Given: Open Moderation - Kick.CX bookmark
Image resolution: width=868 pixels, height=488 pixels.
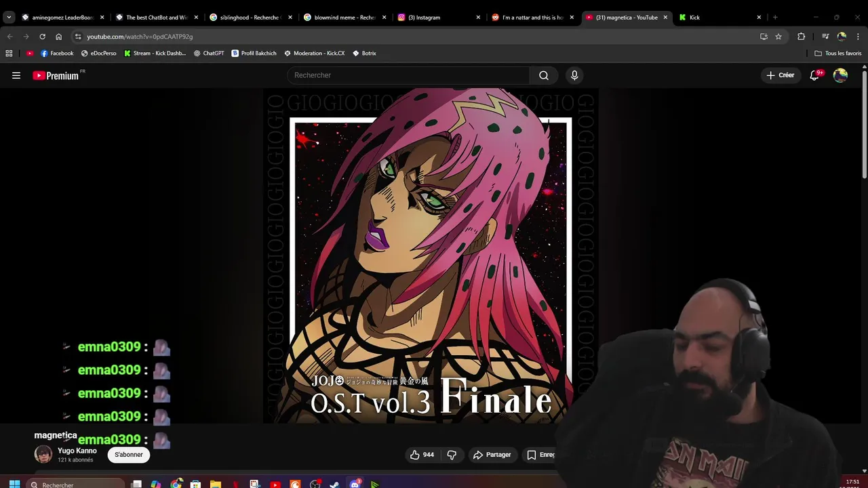Looking at the screenshot, I should [x=314, y=53].
